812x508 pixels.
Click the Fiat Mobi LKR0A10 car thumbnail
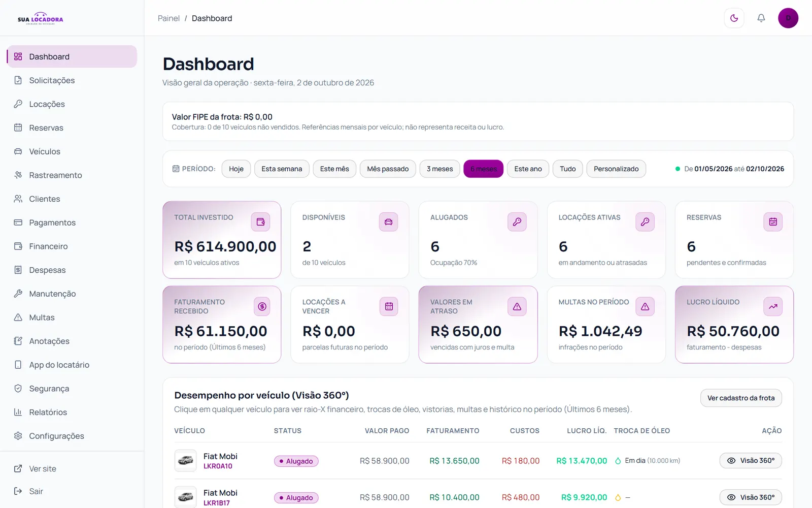point(185,461)
